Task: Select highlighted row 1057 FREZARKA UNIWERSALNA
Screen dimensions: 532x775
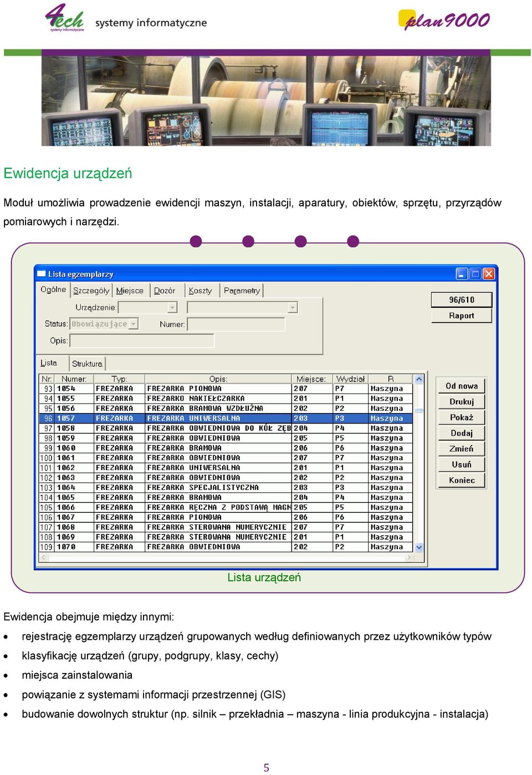Action: click(x=226, y=419)
